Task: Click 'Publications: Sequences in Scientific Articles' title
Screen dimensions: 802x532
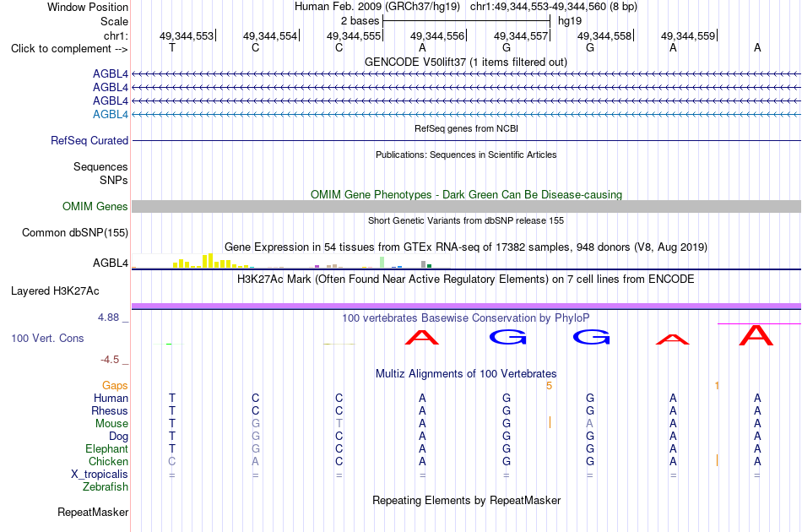Action: [x=466, y=155]
